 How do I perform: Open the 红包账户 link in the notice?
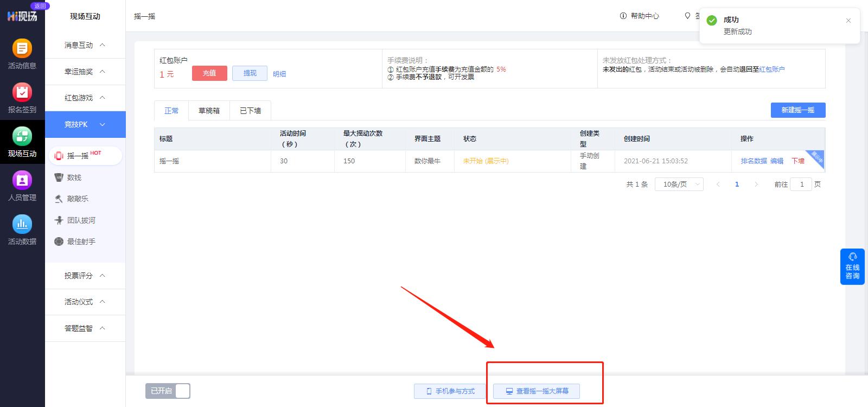coord(771,69)
